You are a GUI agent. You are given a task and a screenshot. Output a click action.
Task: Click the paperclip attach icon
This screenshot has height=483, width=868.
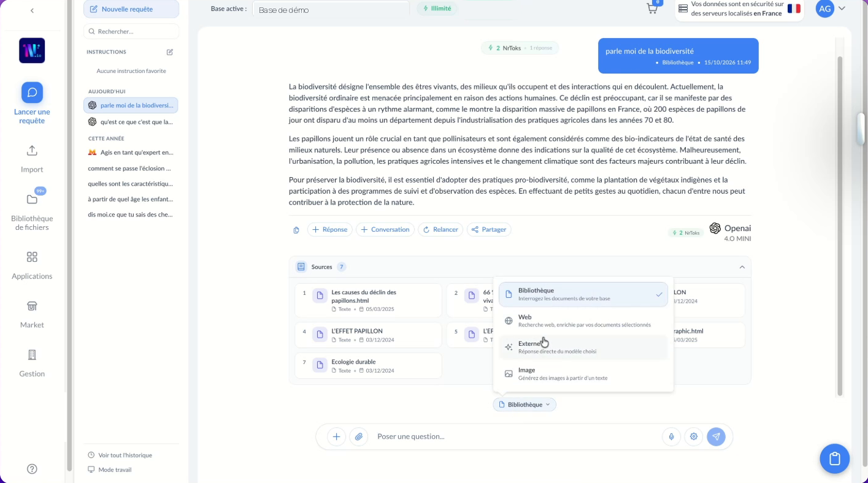click(x=359, y=436)
